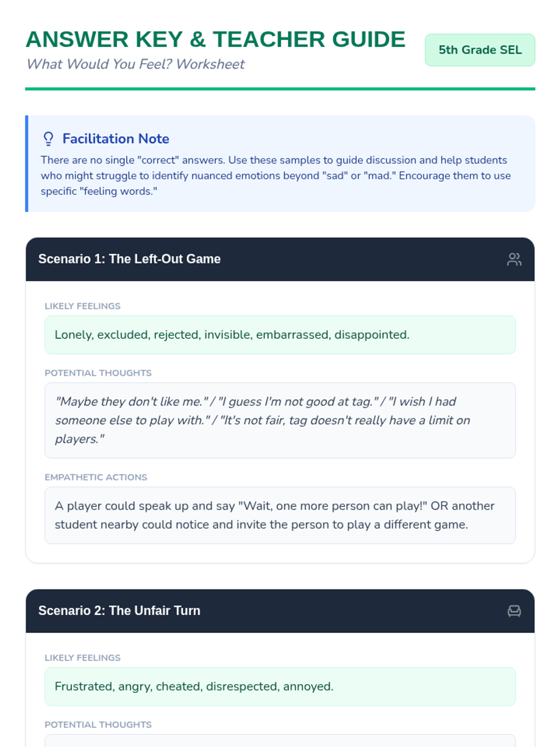This screenshot has width=560, height=747.
Task: Open the Scenario 2: The Unfair Turn header
Action: (119, 611)
